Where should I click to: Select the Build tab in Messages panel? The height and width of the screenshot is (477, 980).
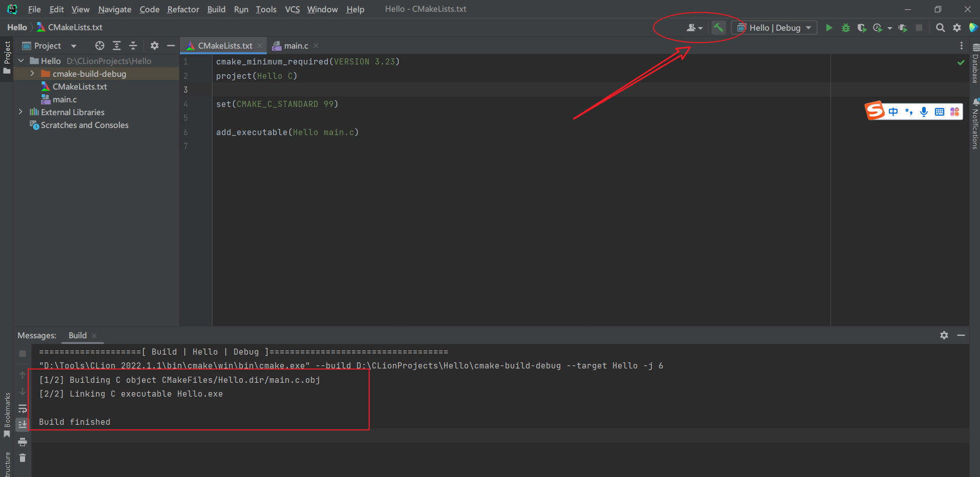[x=78, y=335]
